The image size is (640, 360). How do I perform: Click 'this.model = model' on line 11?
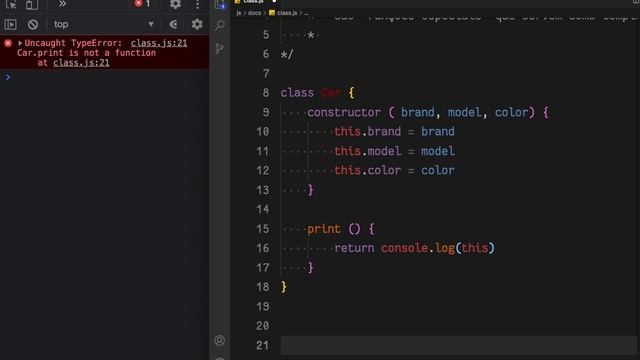394,151
